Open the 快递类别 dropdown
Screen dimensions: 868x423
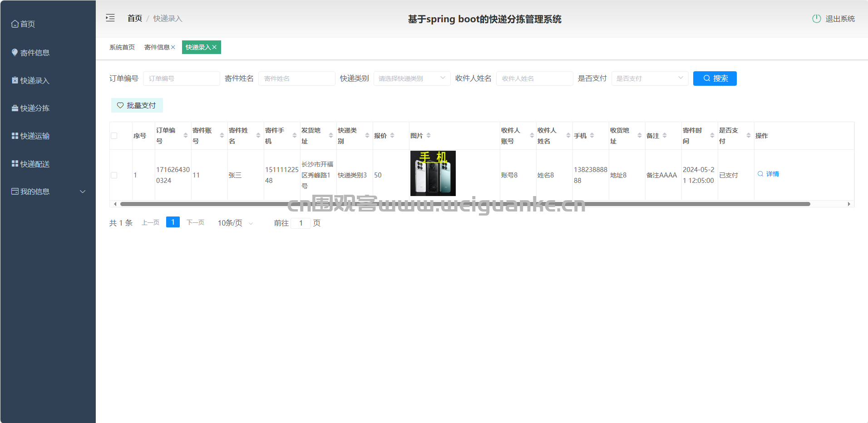[x=412, y=79]
